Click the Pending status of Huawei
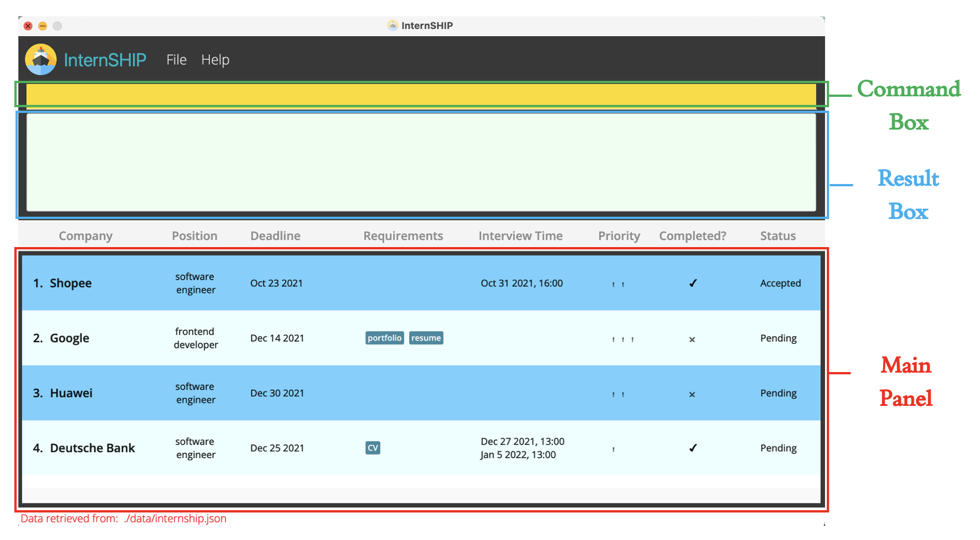 (779, 393)
